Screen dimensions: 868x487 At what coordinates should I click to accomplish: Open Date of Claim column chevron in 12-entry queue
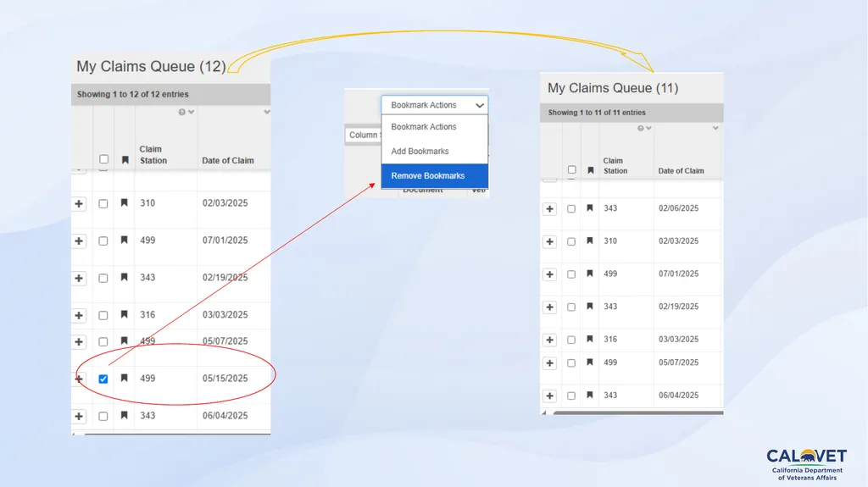click(267, 112)
